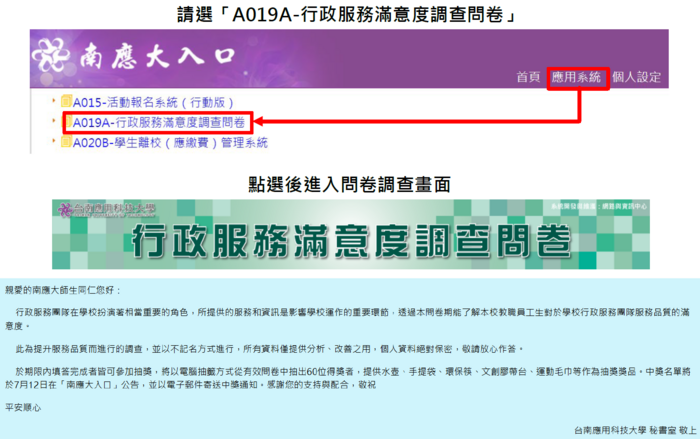The image size is (700, 439).
Task: Open A020B-學生離校（應繳費）管理系統 link
Action: pos(170,143)
